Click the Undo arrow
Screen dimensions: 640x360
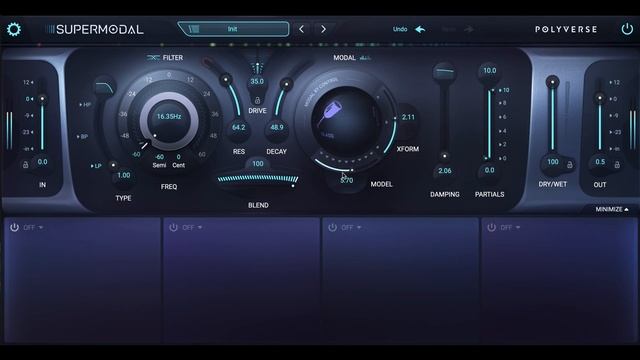point(420,29)
